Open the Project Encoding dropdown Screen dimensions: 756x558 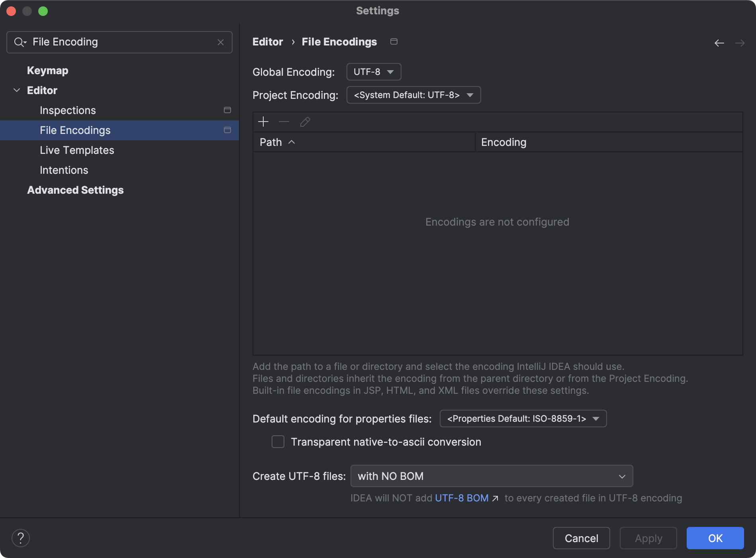pyautogui.click(x=413, y=95)
